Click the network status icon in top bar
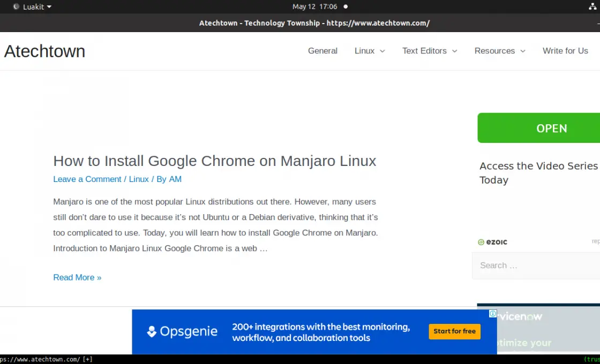Image resolution: width=600 pixels, height=364 pixels. pyautogui.click(x=592, y=6)
